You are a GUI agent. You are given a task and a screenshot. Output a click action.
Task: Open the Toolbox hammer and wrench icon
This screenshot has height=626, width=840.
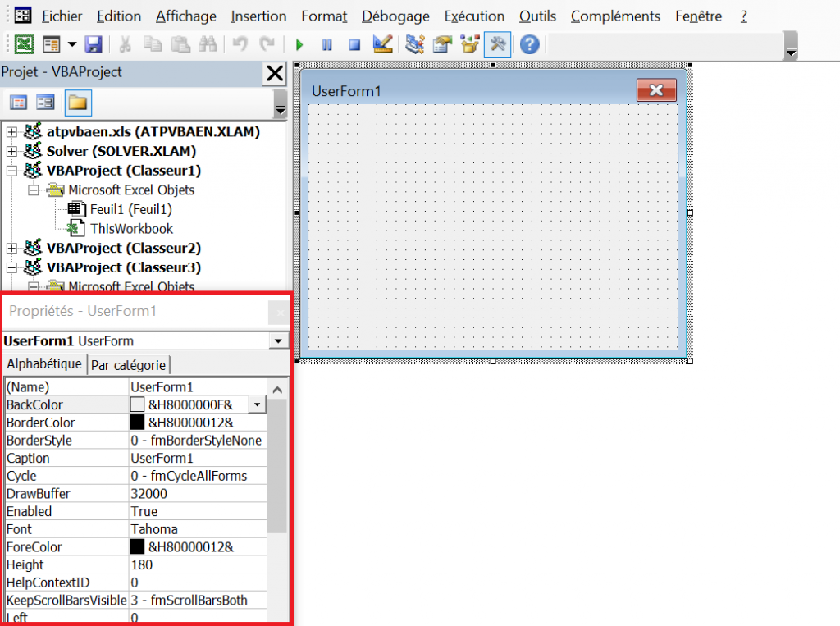pos(497,44)
